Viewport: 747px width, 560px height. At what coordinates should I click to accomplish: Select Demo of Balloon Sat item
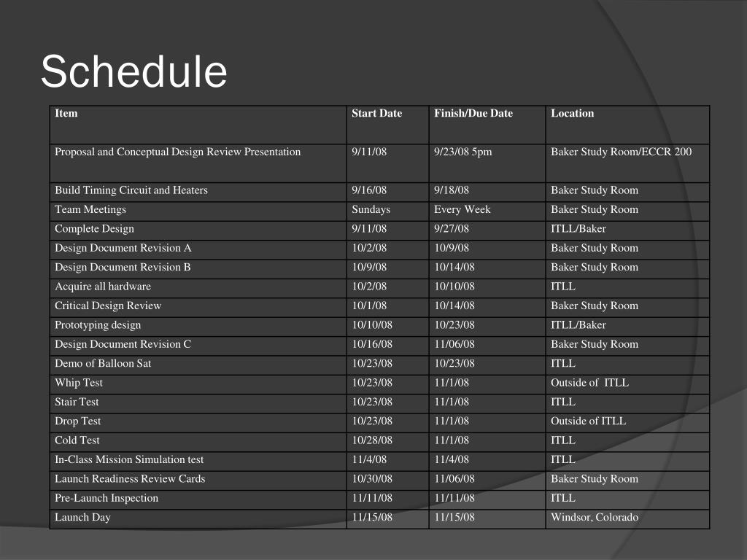point(103,363)
